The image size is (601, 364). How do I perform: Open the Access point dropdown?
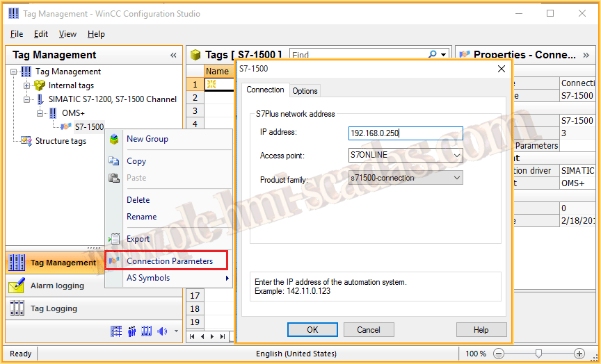coord(456,156)
